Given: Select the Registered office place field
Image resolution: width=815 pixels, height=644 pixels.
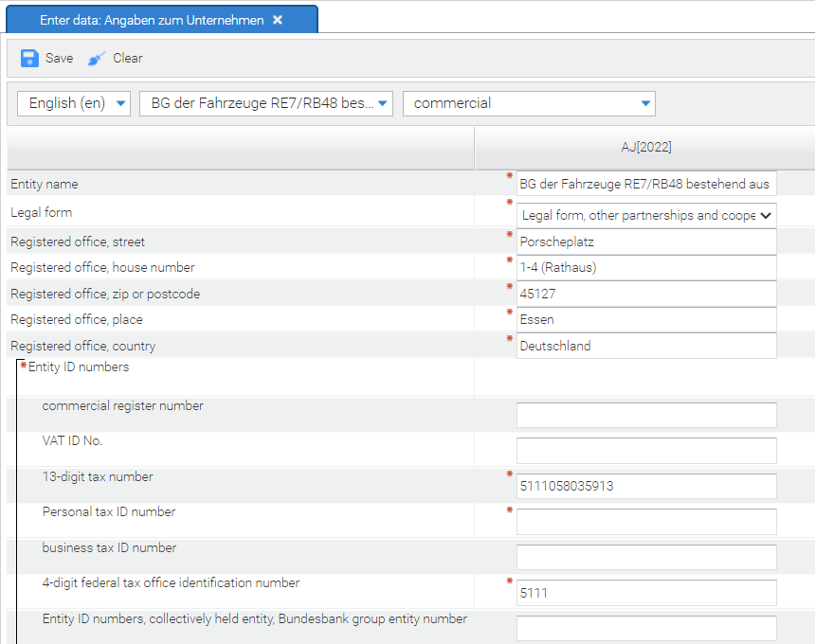Looking at the screenshot, I should [645, 320].
